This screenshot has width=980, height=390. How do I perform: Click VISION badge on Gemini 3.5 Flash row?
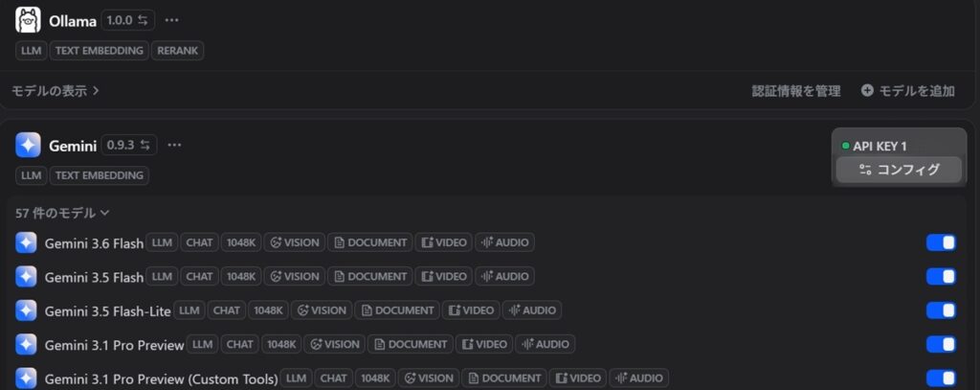295,276
